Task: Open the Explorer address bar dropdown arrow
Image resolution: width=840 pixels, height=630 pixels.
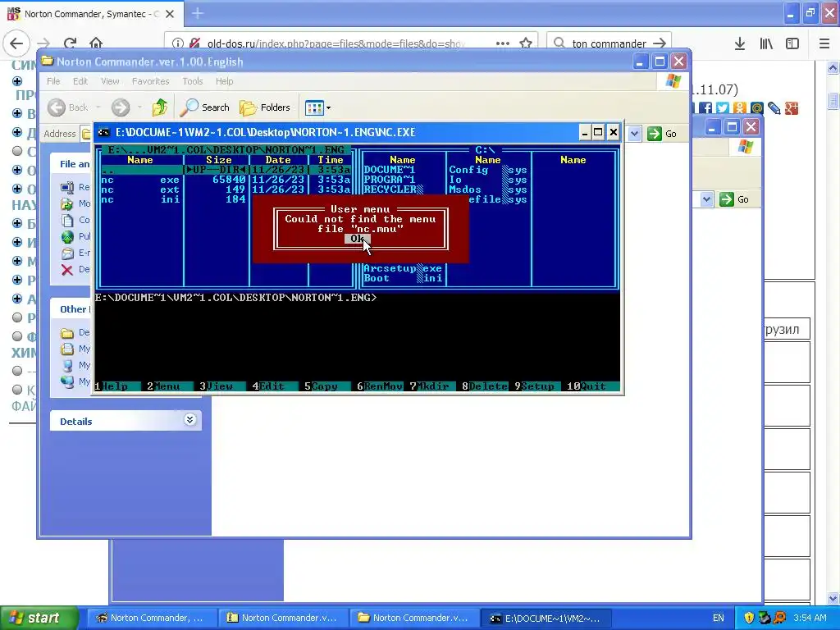Action: [x=634, y=134]
